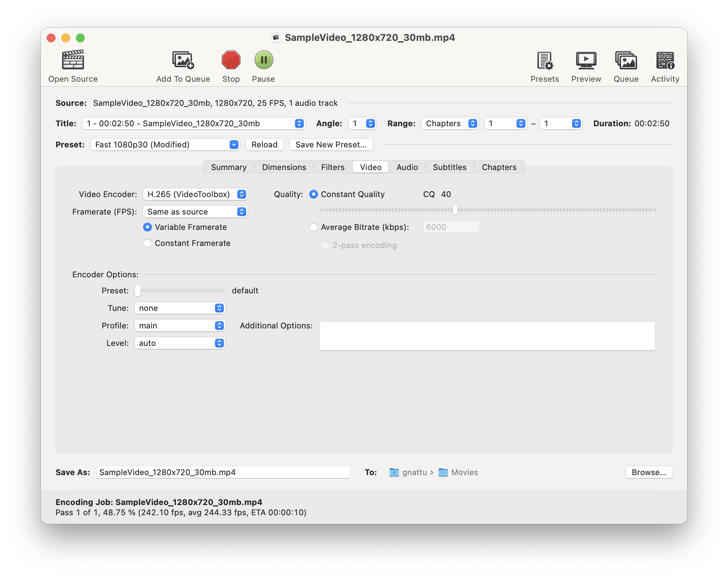The width and height of the screenshot is (728, 578).
Task: Go to the Dimensions tab
Action: (284, 167)
